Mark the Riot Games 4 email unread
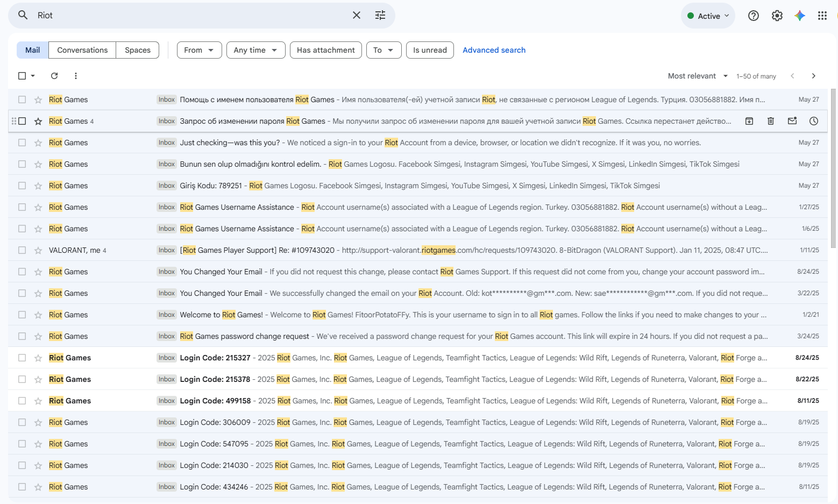 792,121
